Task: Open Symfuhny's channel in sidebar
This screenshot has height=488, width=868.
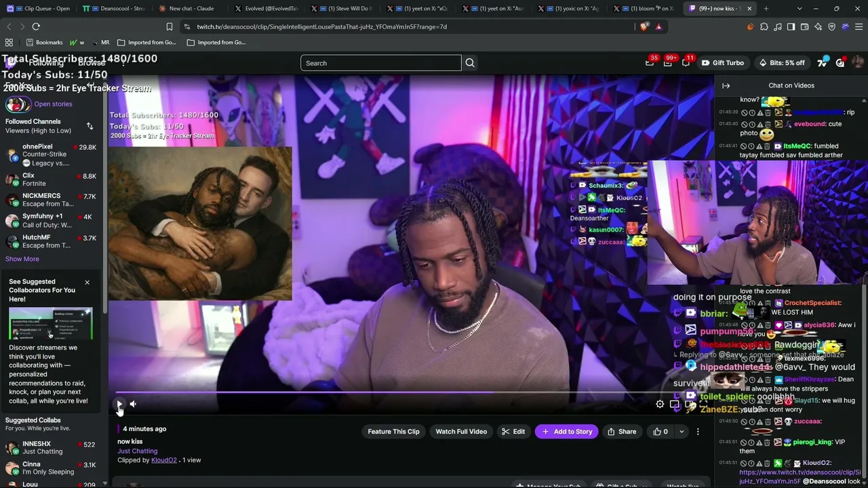Action: click(x=52, y=221)
